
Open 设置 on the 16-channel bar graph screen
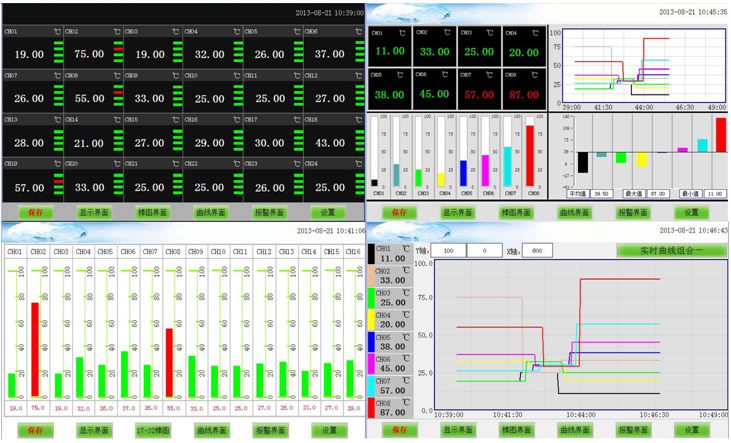[x=329, y=430]
